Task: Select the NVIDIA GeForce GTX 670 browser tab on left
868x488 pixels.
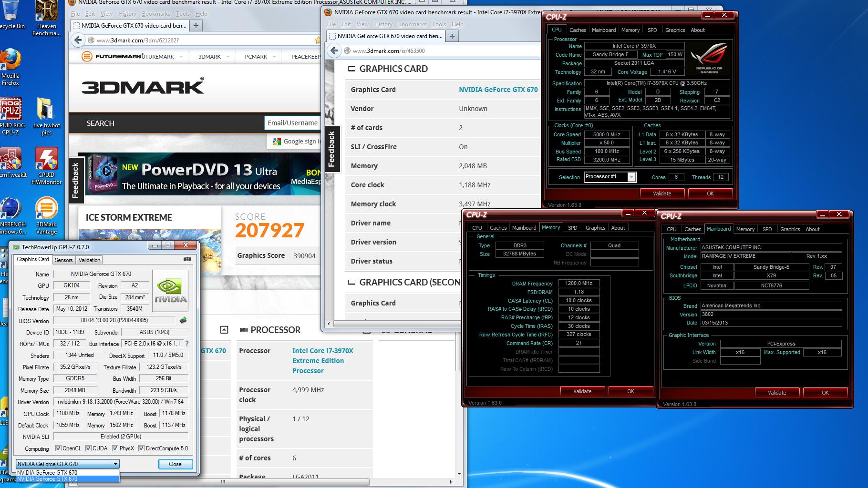Action: (x=129, y=26)
